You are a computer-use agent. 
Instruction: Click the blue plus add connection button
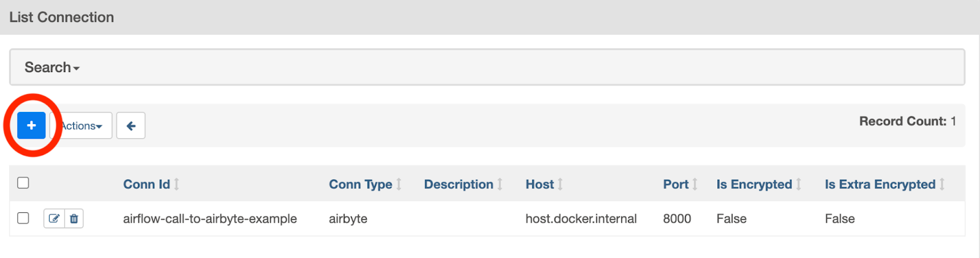(31, 125)
